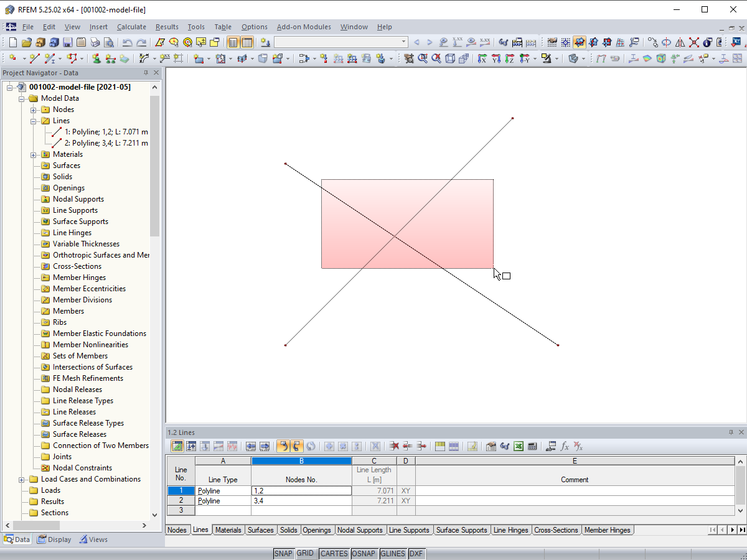Toggle SNAP in the status bar
Viewport: 747px width, 560px height.
283,553
